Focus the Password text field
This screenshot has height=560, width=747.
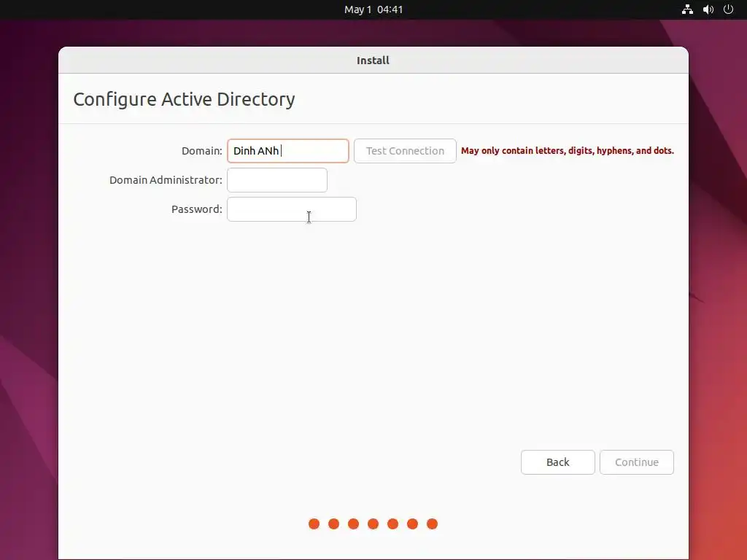pos(292,209)
